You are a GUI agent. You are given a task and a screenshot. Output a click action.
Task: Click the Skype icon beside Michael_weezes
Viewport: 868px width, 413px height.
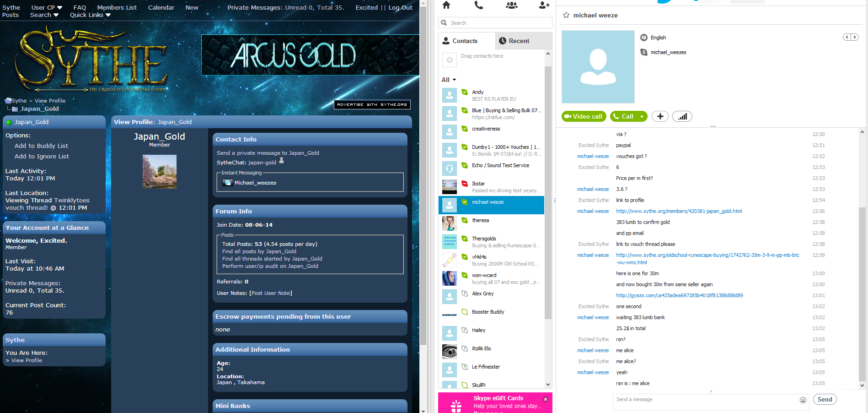(x=227, y=182)
